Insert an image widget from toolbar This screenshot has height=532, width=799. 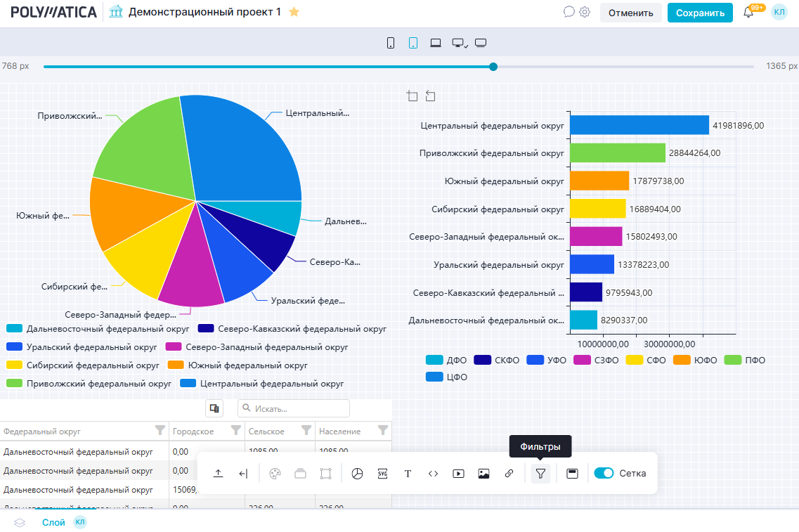tap(483, 474)
